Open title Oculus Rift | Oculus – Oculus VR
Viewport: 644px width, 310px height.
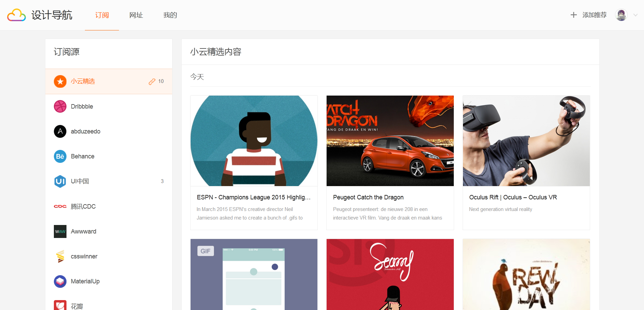tap(513, 197)
